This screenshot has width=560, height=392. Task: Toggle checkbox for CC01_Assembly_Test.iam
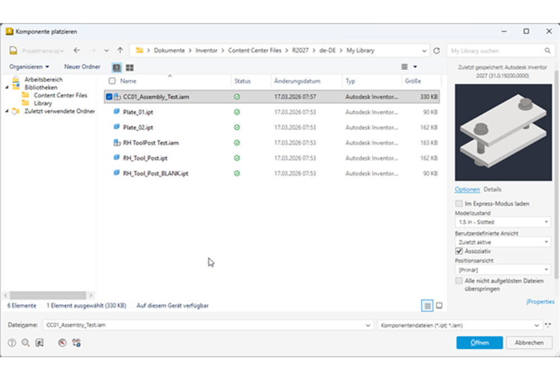point(109,97)
